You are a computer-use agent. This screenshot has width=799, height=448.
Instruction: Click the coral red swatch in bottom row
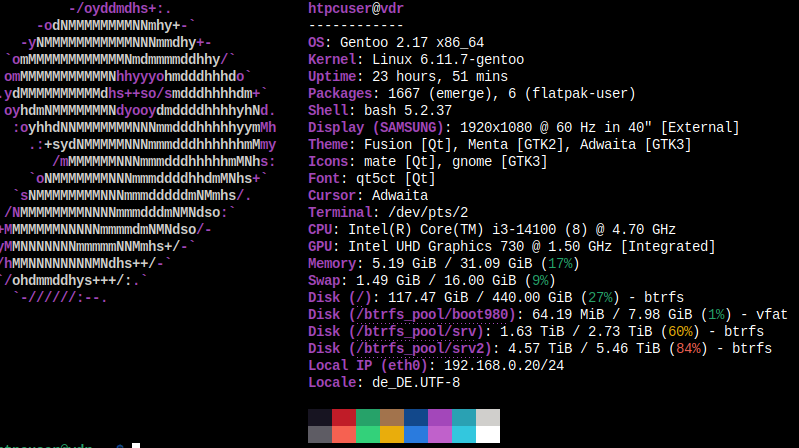(x=343, y=434)
